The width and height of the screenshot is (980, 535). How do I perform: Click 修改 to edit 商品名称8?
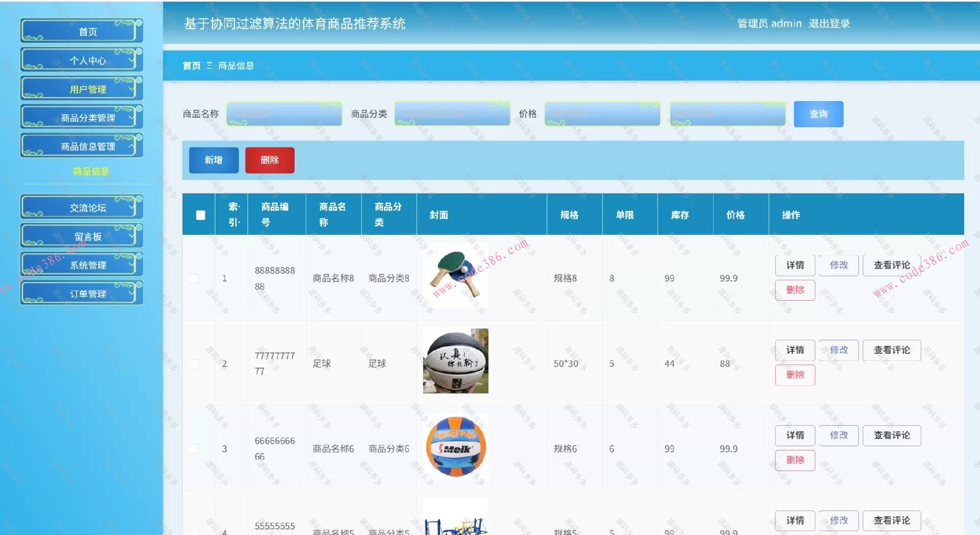pyautogui.click(x=838, y=265)
